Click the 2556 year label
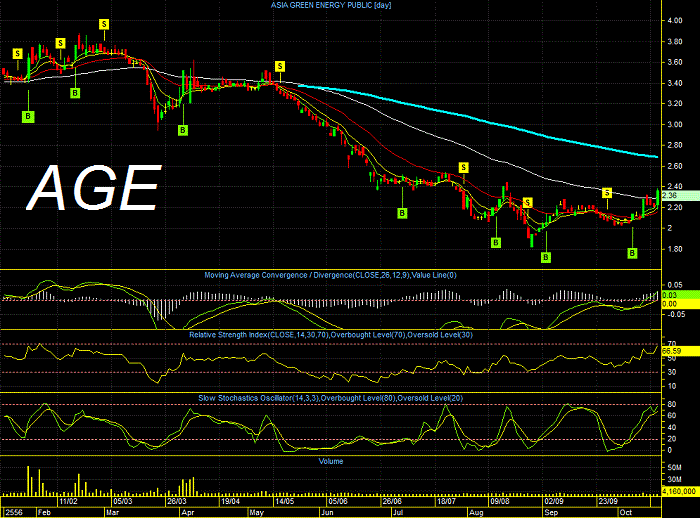The image size is (700, 518). tap(13, 512)
